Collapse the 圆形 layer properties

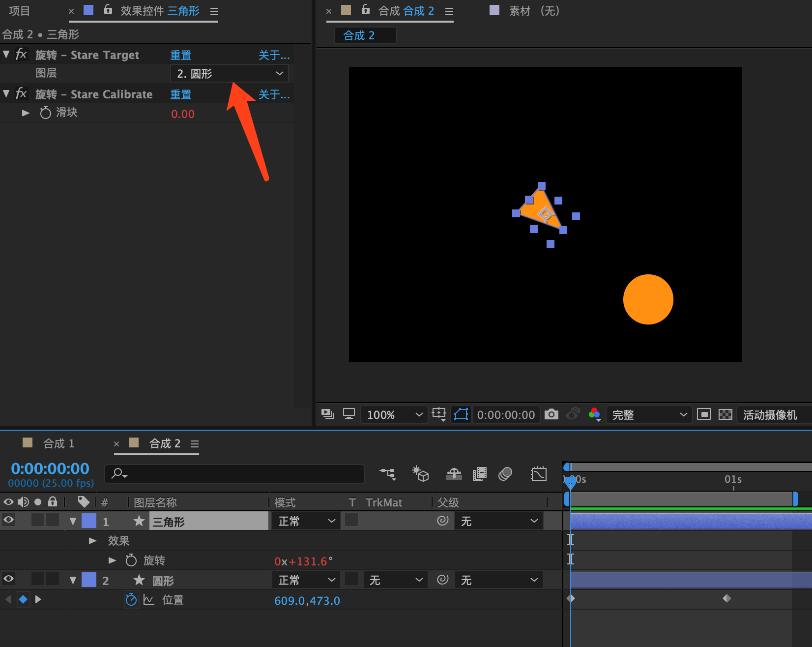coord(73,580)
